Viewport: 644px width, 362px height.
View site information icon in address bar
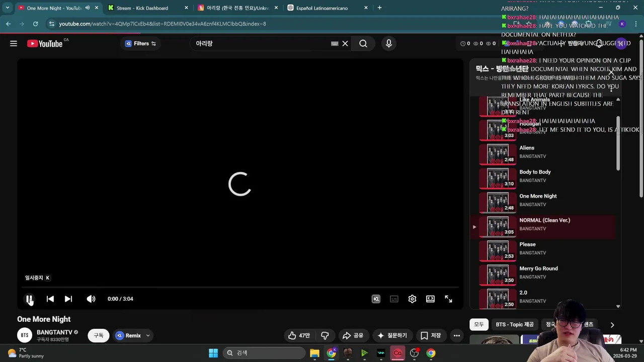pyautogui.click(x=51, y=24)
